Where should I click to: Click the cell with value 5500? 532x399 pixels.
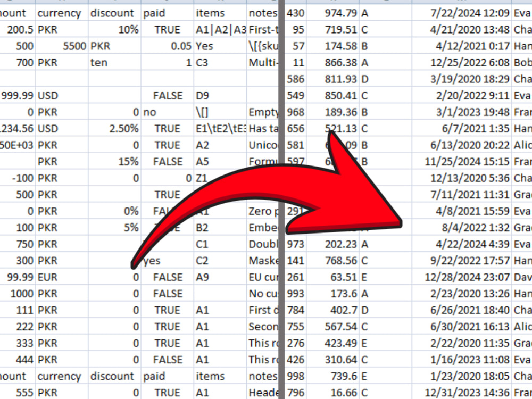click(62, 46)
